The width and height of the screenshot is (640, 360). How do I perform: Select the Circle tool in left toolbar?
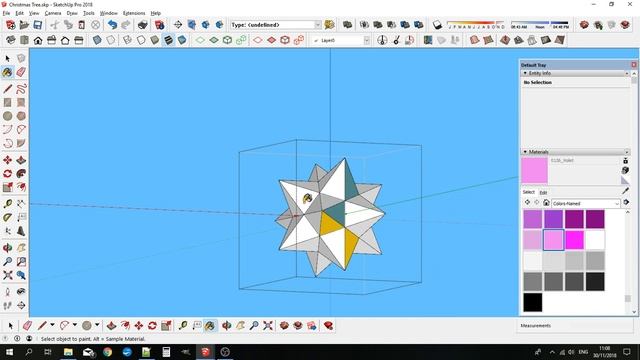tap(7, 116)
